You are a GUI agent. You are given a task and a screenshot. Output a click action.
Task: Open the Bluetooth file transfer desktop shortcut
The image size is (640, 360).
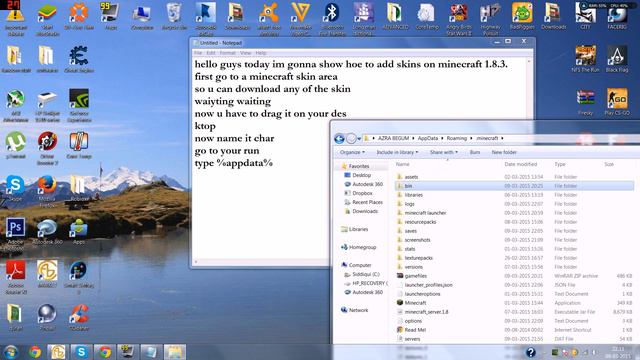[x=332, y=17]
